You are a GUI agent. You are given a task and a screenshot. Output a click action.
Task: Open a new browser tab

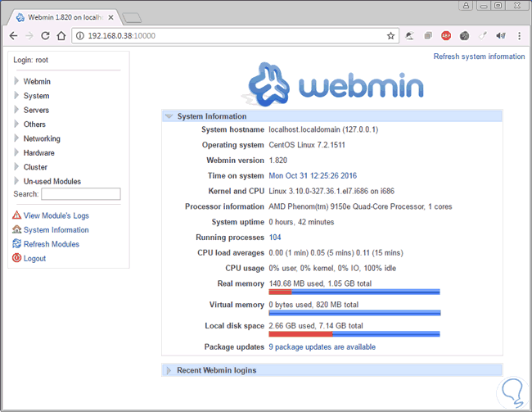tap(132, 18)
